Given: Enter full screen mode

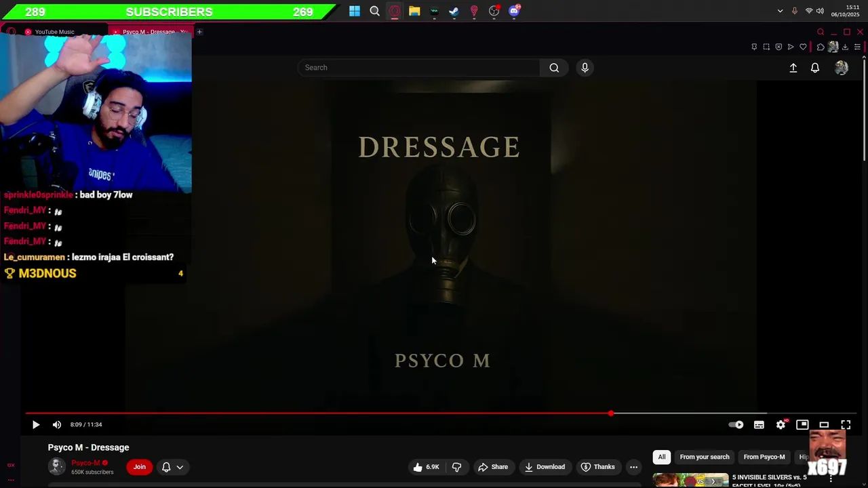Looking at the screenshot, I should [x=846, y=424].
